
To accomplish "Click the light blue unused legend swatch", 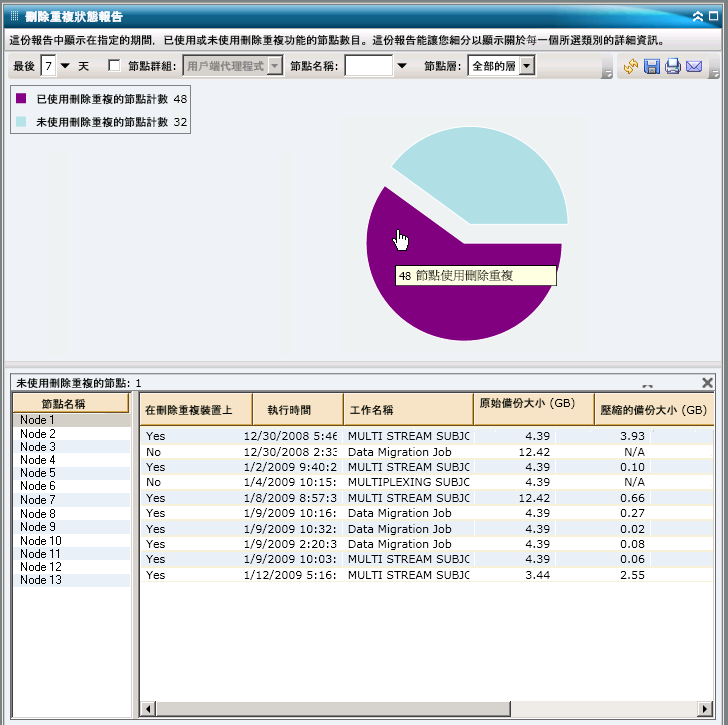I will pos(21,122).
